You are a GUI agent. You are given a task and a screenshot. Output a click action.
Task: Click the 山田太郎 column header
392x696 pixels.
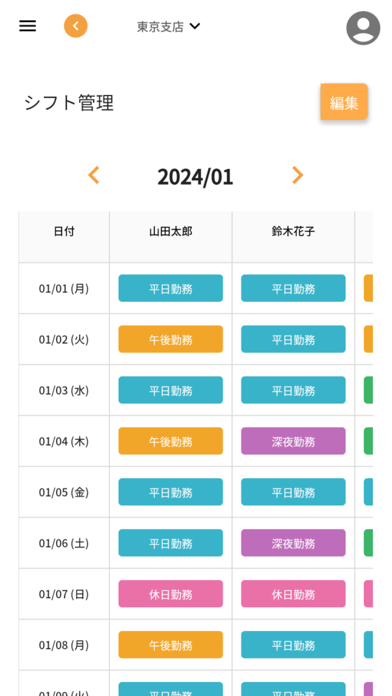pyautogui.click(x=171, y=237)
